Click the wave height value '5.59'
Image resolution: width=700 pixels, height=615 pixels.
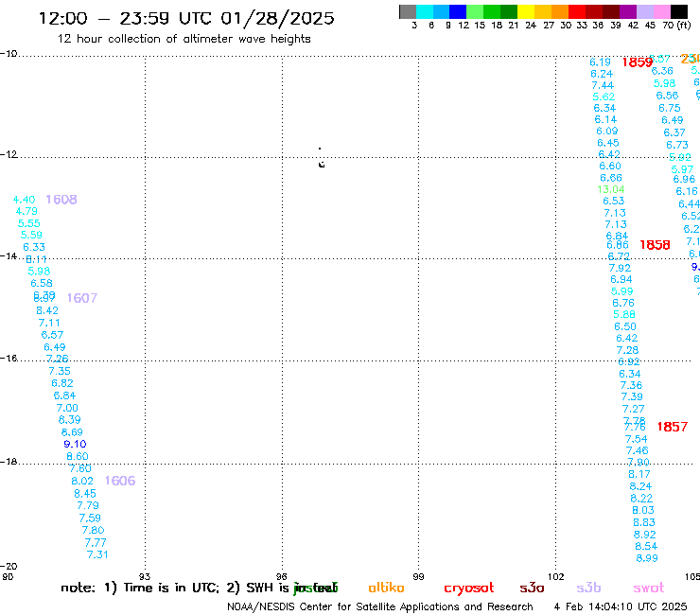(32, 235)
